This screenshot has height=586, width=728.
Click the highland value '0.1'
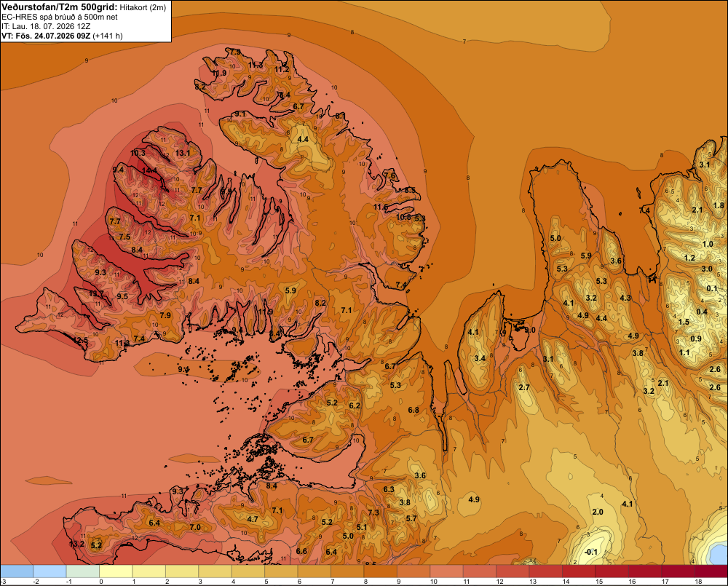(x=712, y=288)
